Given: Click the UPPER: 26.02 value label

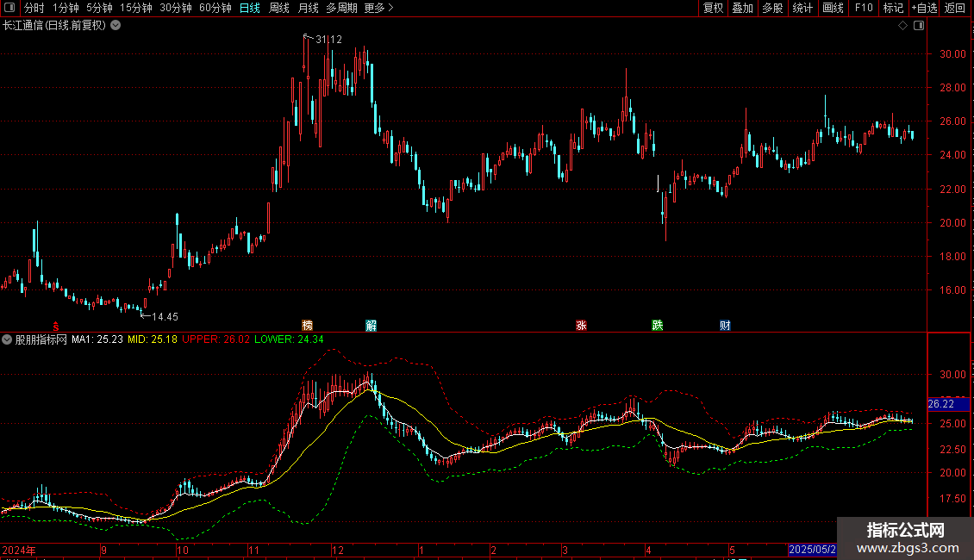Looking at the screenshot, I should pos(215,339).
